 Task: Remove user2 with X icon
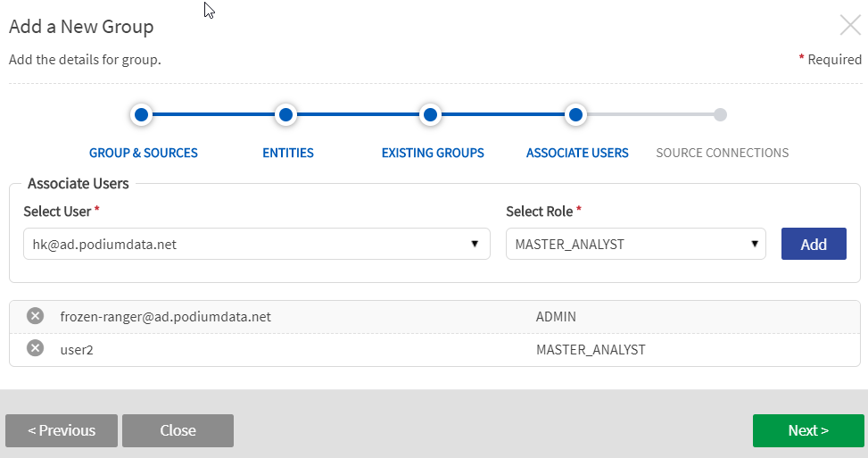pos(35,348)
